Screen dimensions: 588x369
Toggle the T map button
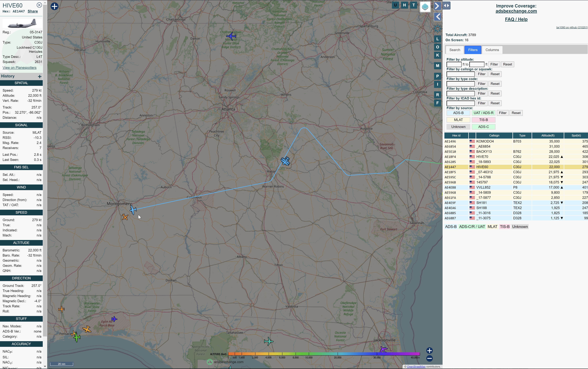point(413,5)
